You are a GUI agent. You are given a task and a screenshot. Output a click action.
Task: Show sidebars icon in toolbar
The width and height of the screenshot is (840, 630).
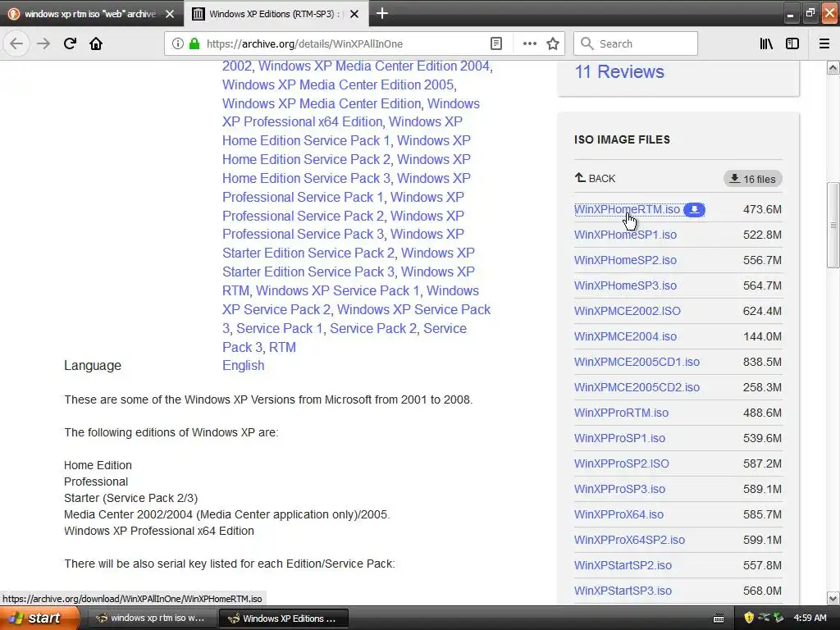tap(792, 43)
